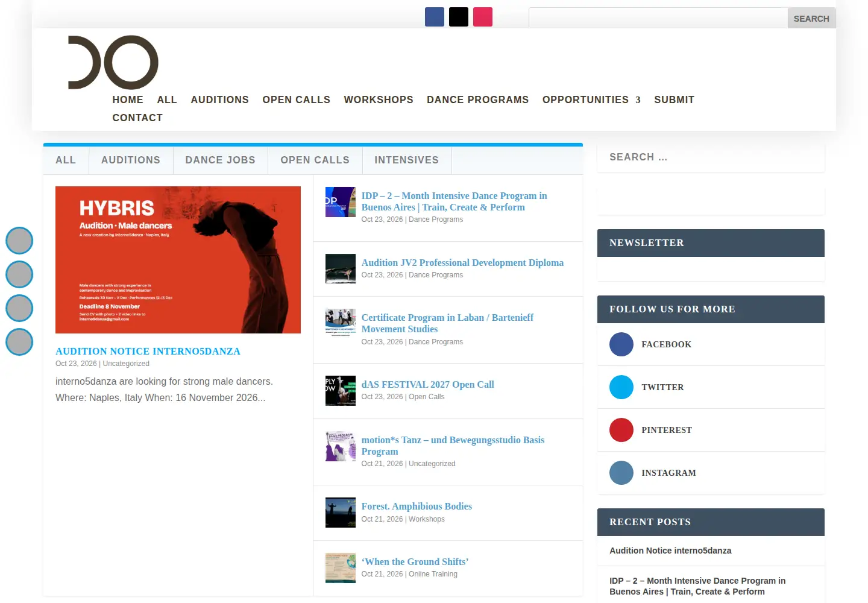Open Uncategorized category under featured post
Viewport: 868px width, 603px height.
[126, 364]
